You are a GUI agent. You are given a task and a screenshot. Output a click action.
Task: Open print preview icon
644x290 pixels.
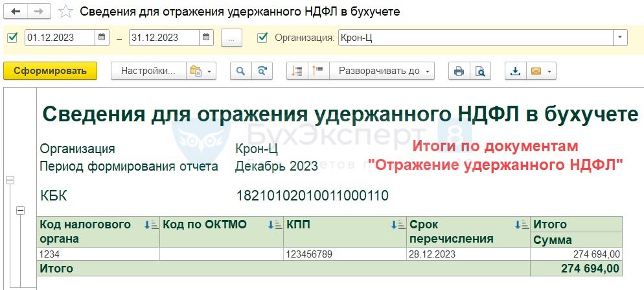point(480,71)
